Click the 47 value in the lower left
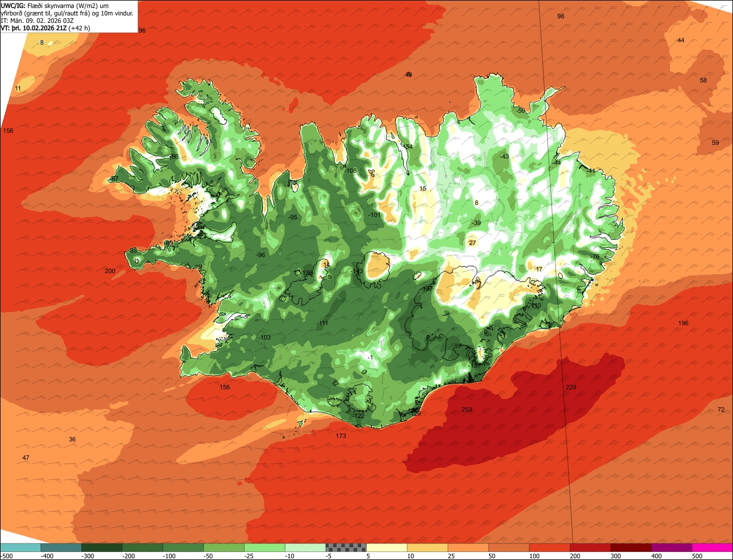This screenshot has height=560, width=733. [26, 458]
